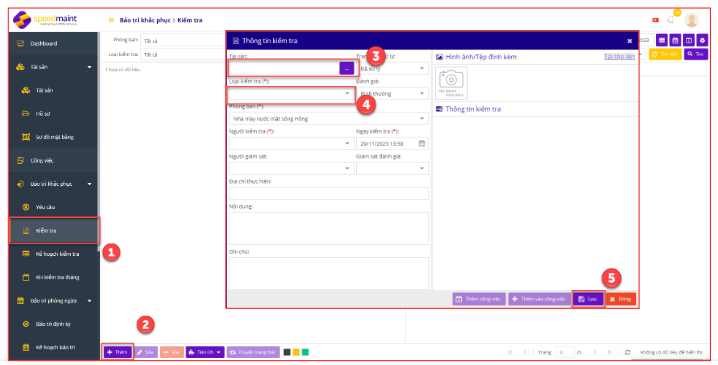Viewport: 718px width, 365px height.
Task: Switch to calendar view icon
Action: coord(675,40)
